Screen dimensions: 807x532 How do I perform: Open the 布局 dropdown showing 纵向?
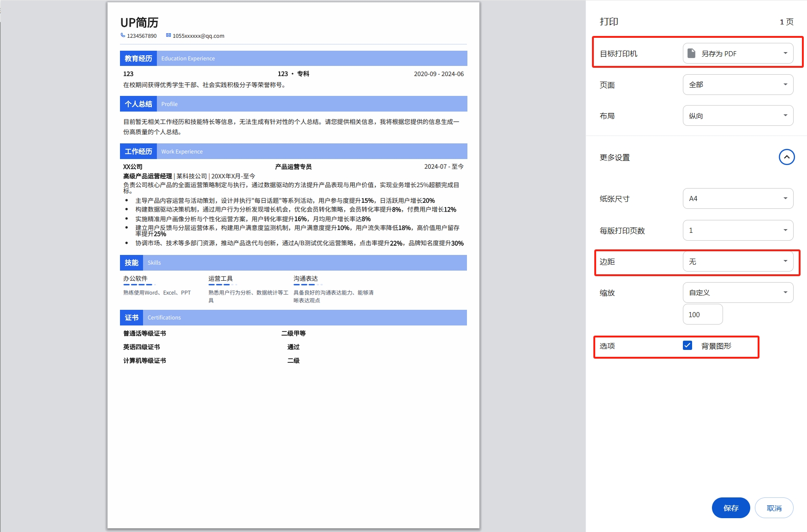pos(738,116)
